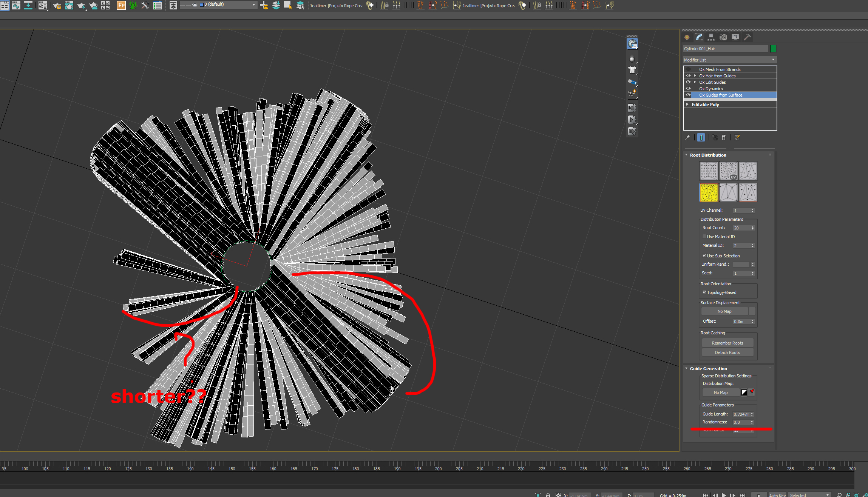The height and width of the screenshot is (497, 868).
Task: Open the Hierarchy command panel tab
Action: point(711,37)
